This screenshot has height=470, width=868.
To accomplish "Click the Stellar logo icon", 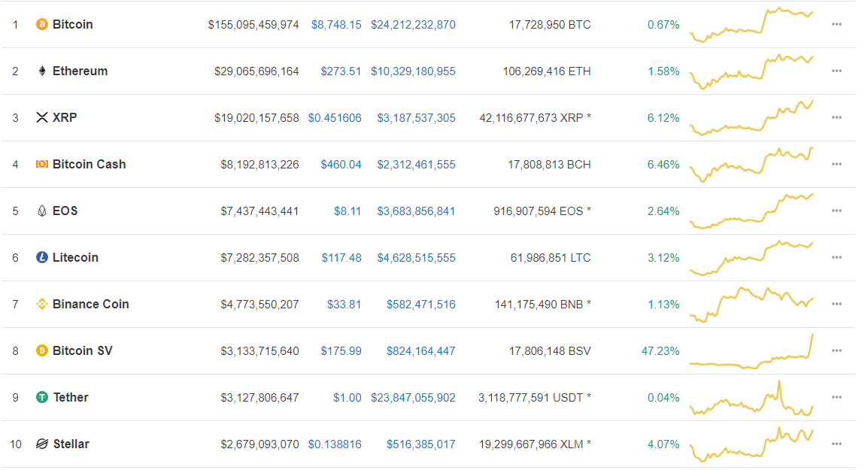I will pyautogui.click(x=42, y=444).
